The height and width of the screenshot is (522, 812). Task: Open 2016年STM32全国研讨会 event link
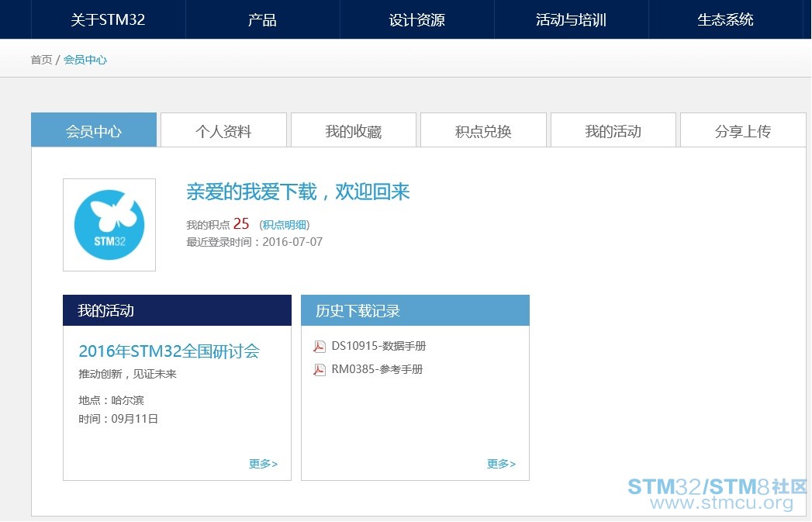[169, 351]
